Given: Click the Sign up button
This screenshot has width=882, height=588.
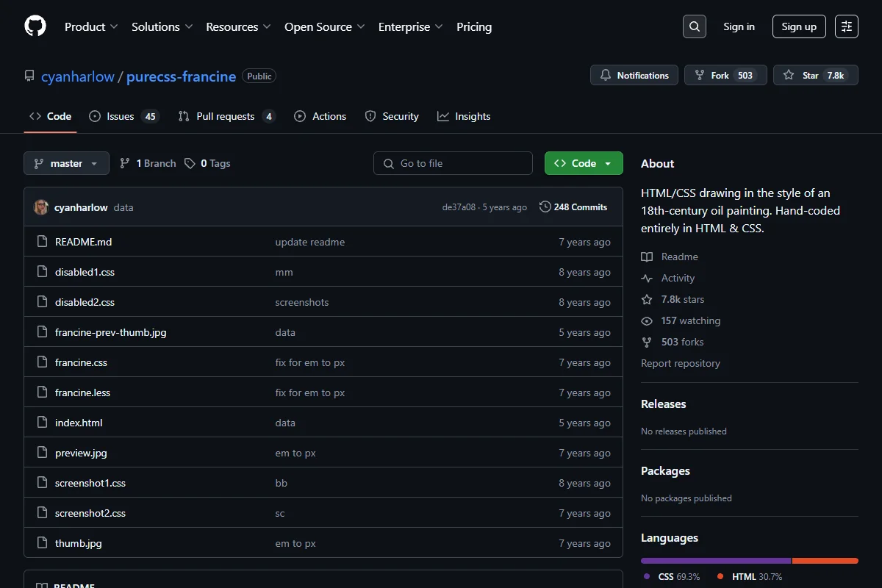Looking at the screenshot, I should coord(799,26).
